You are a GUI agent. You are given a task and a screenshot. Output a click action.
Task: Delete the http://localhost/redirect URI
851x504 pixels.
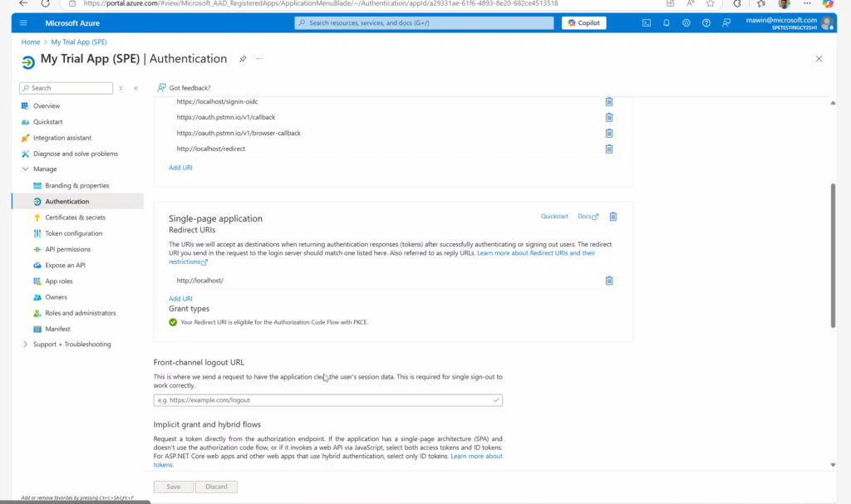(x=609, y=149)
